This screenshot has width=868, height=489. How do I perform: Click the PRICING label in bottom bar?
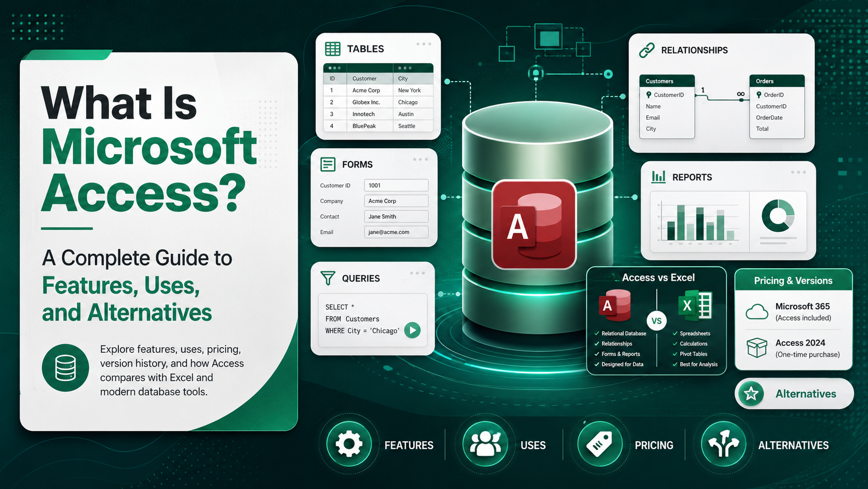[x=654, y=445]
